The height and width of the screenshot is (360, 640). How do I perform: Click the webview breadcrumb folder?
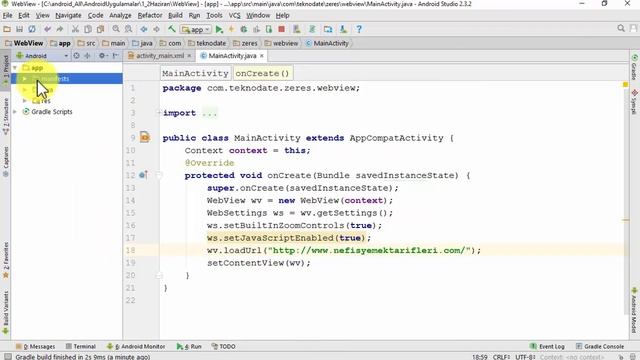[x=281, y=43]
